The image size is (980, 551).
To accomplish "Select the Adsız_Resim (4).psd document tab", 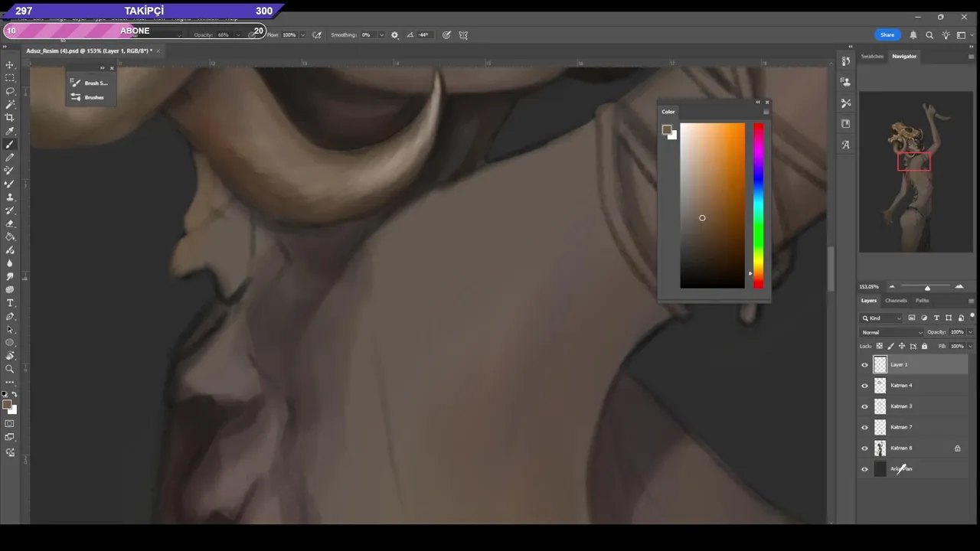I will point(89,51).
